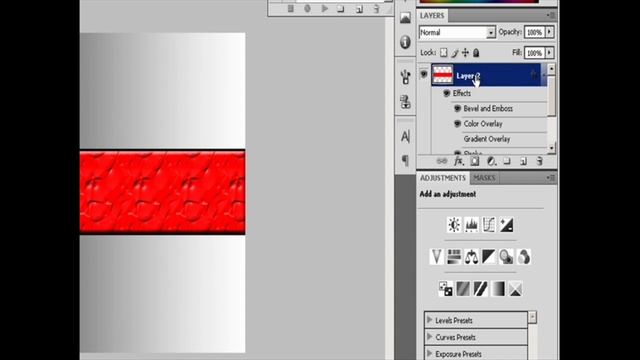Screen dimensions: 640x360
Task: Create a new layer
Action: pyautogui.click(x=523, y=161)
